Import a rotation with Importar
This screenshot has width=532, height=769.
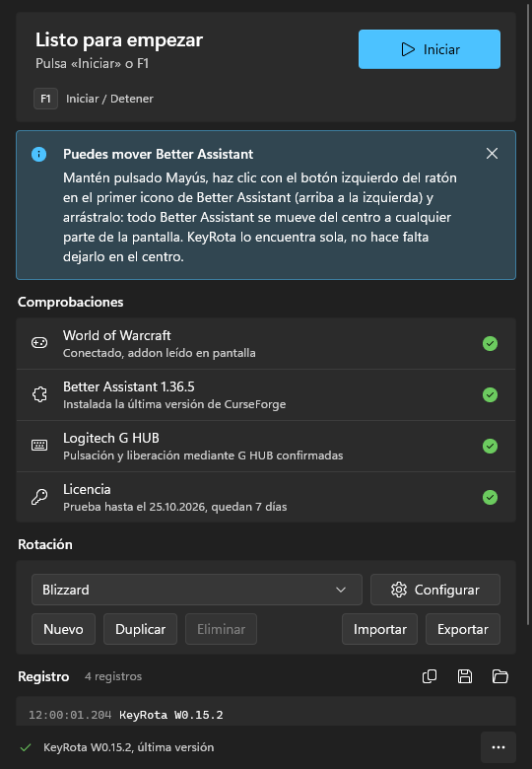click(x=379, y=629)
